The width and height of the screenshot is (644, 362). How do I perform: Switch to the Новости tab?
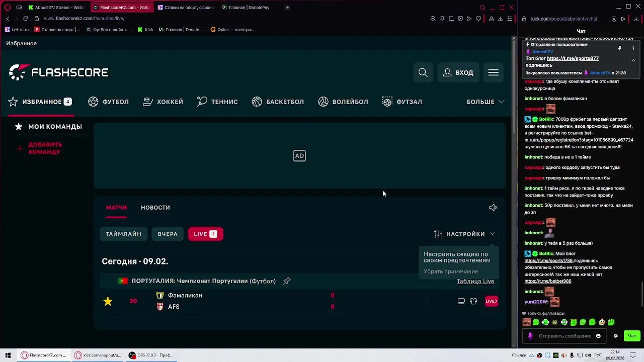click(x=155, y=208)
